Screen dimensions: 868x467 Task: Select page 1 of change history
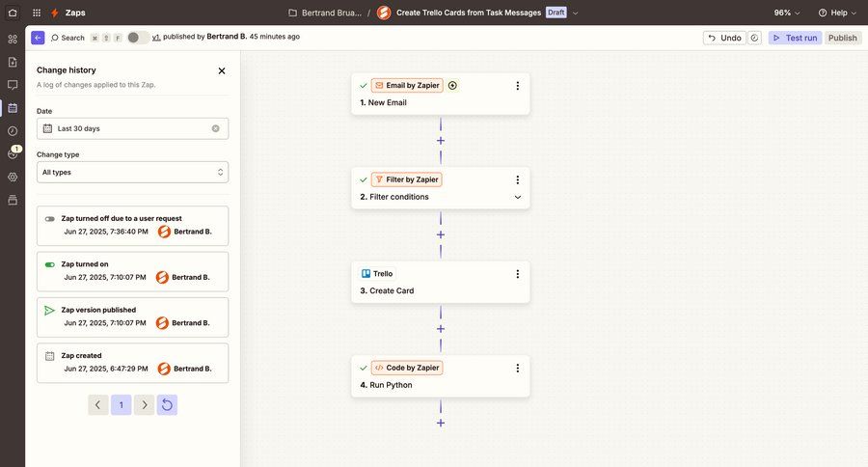(122, 405)
